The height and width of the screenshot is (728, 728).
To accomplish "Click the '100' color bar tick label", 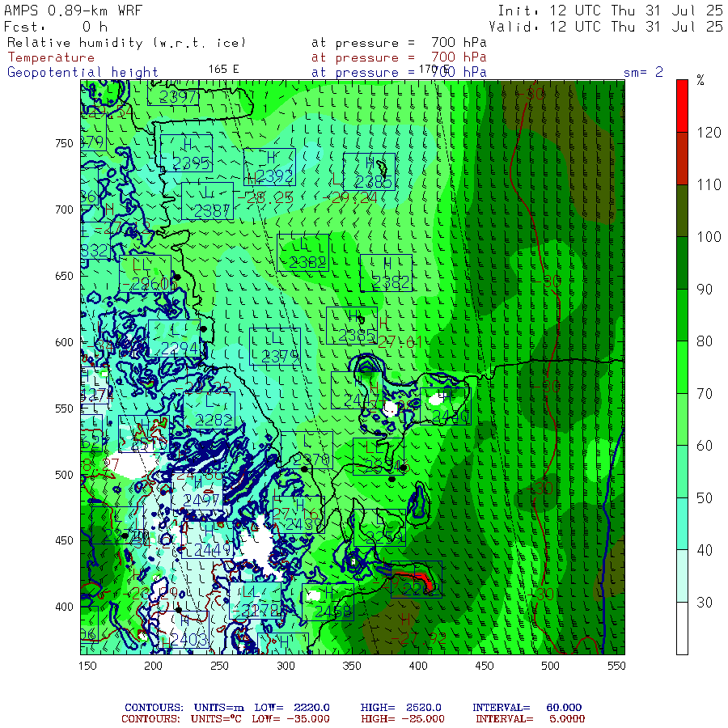I will [709, 237].
